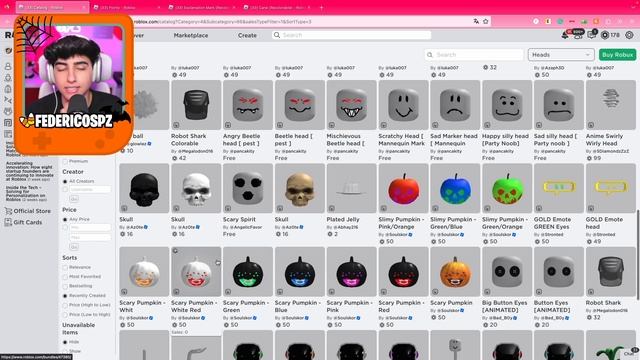Image resolution: width=640 pixels, height=360 pixels.
Task: Switch to the Home - Roblox browser tab
Action: point(127,7)
